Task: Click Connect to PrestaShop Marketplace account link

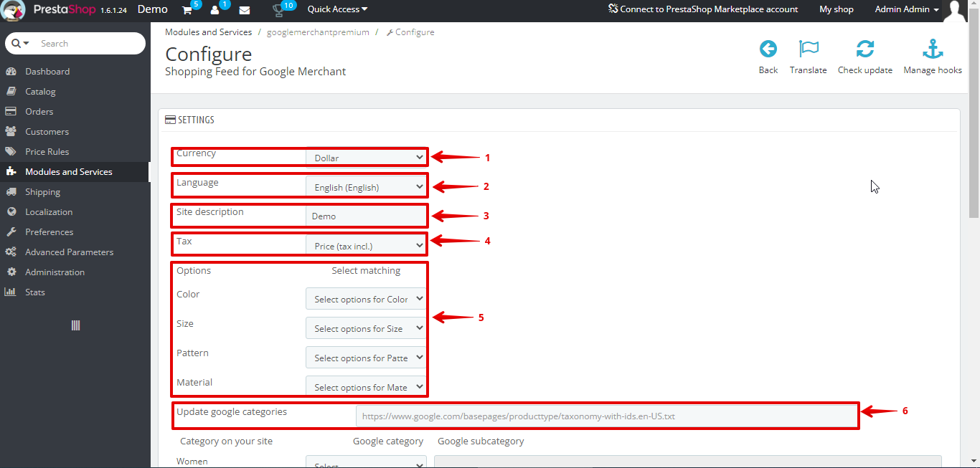Action: [x=703, y=9]
